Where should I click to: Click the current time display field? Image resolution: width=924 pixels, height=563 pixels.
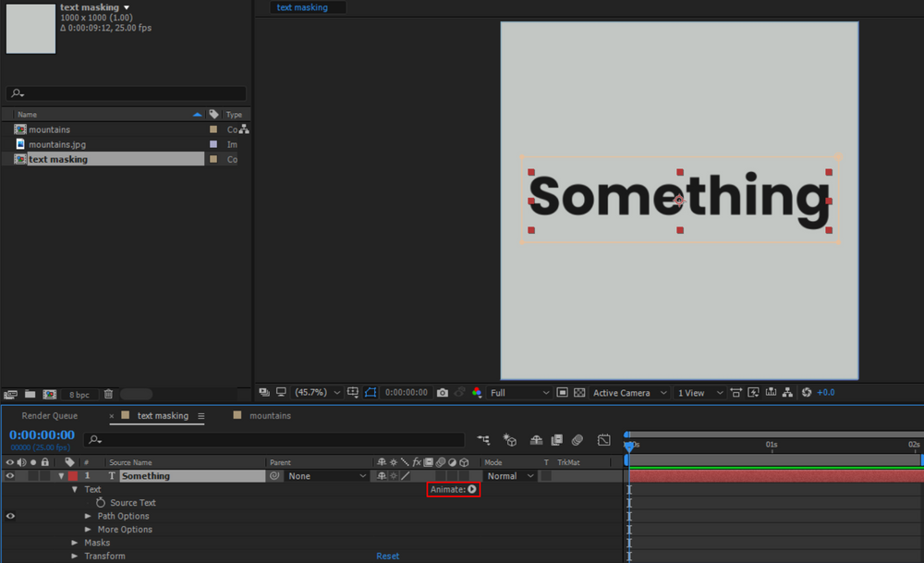click(x=42, y=434)
